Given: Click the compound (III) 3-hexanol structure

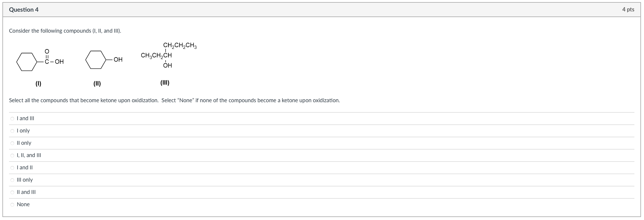Looking at the screenshot, I should pyautogui.click(x=169, y=55).
